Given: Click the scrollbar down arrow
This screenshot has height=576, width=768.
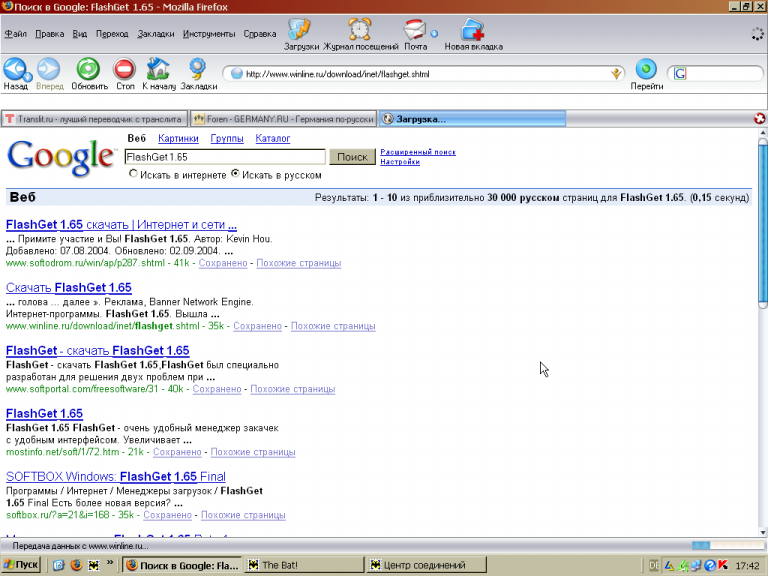Looking at the screenshot, I should (x=763, y=532).
